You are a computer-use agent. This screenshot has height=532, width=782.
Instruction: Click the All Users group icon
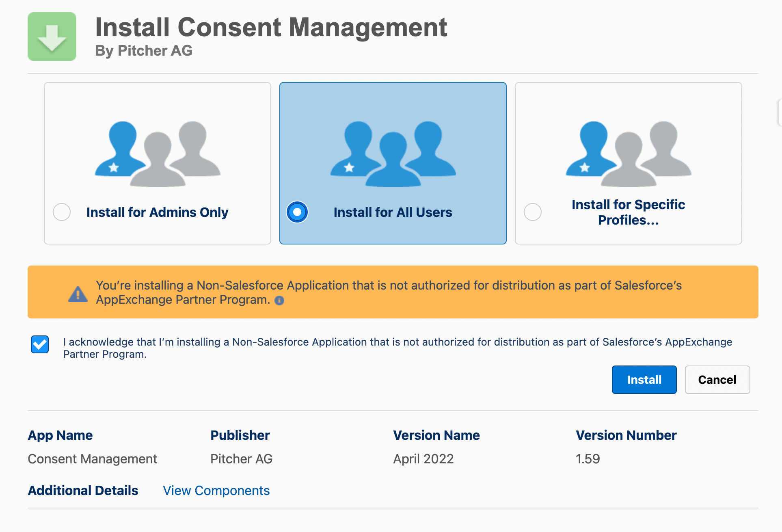tap(393, 154)
